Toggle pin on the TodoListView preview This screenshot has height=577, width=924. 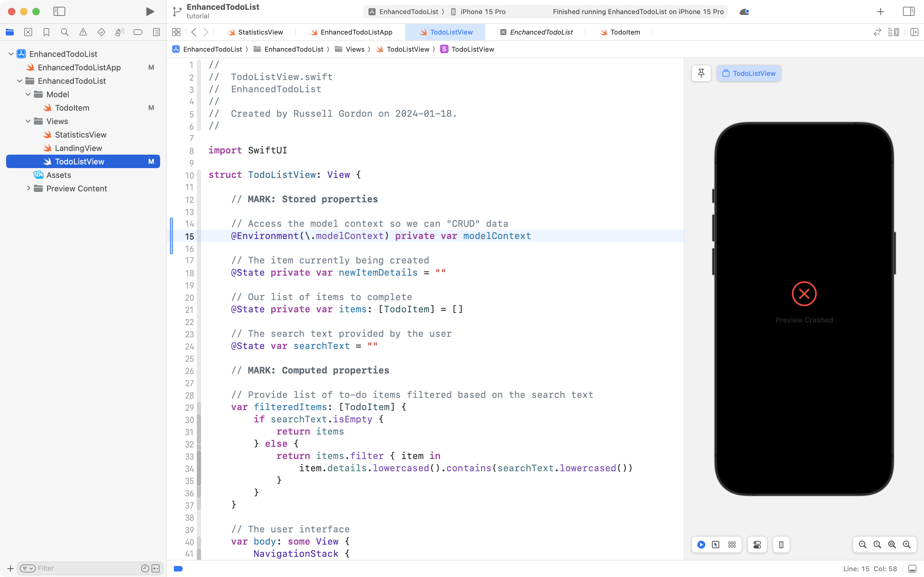click(701, 73)
